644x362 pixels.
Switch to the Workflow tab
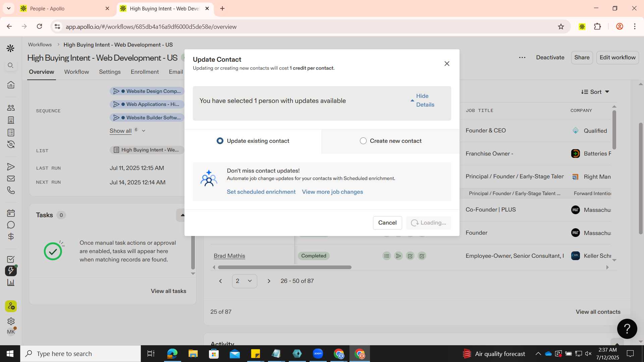[x=76, y=72]
